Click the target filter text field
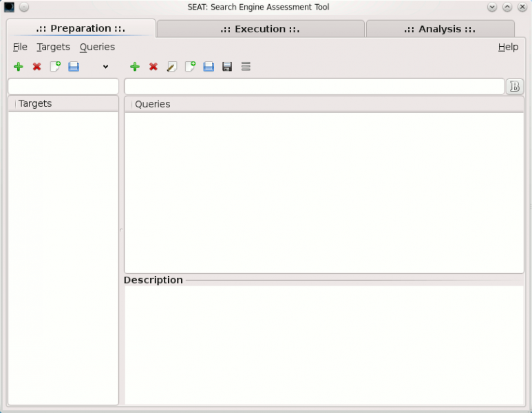 coord(63,87)
